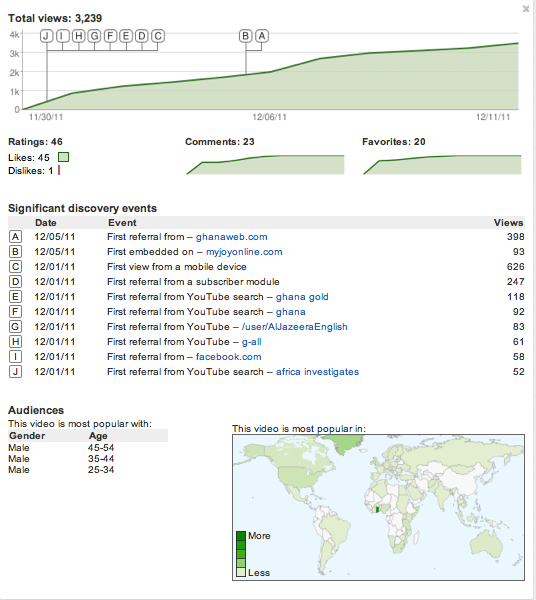Open the 'africa investigates' search link
The image size is (536, 600).
click(317, 372)
